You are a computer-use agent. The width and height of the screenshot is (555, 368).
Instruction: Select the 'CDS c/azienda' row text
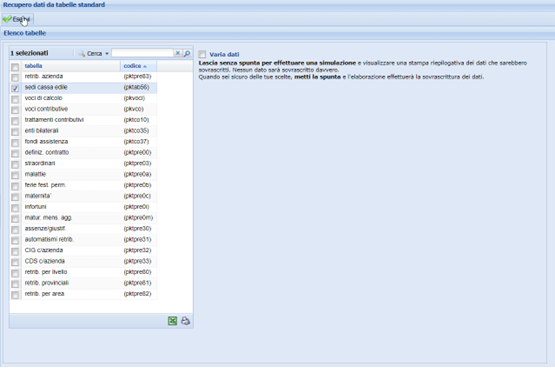[45, 261]
